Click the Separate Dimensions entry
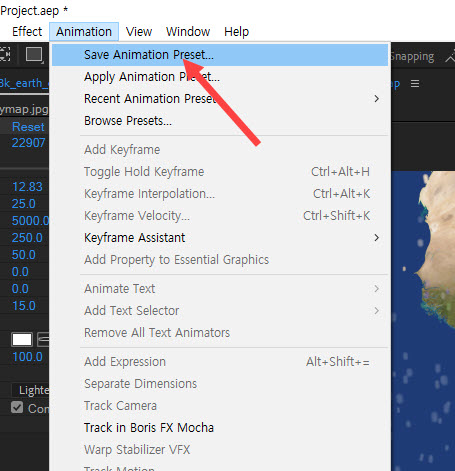The width and height of the screenshot is (455, 471). 220,384
